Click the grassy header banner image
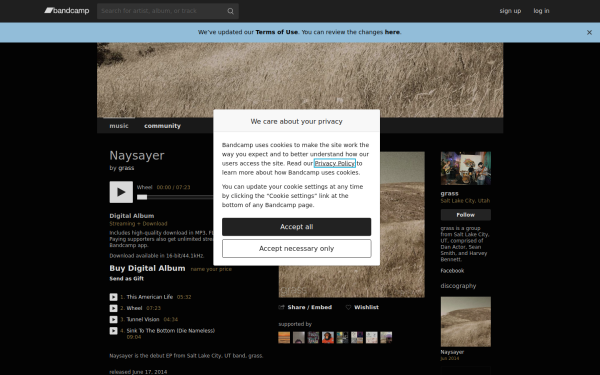Image resolution: width=600 pixels, height=375 pixels. [300, 80]
